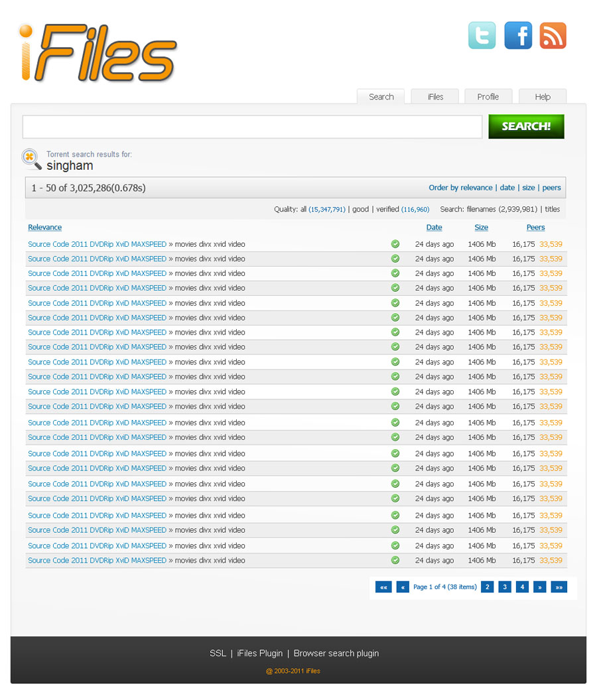Open the Facebook social icon

click(x=518, y=35)
